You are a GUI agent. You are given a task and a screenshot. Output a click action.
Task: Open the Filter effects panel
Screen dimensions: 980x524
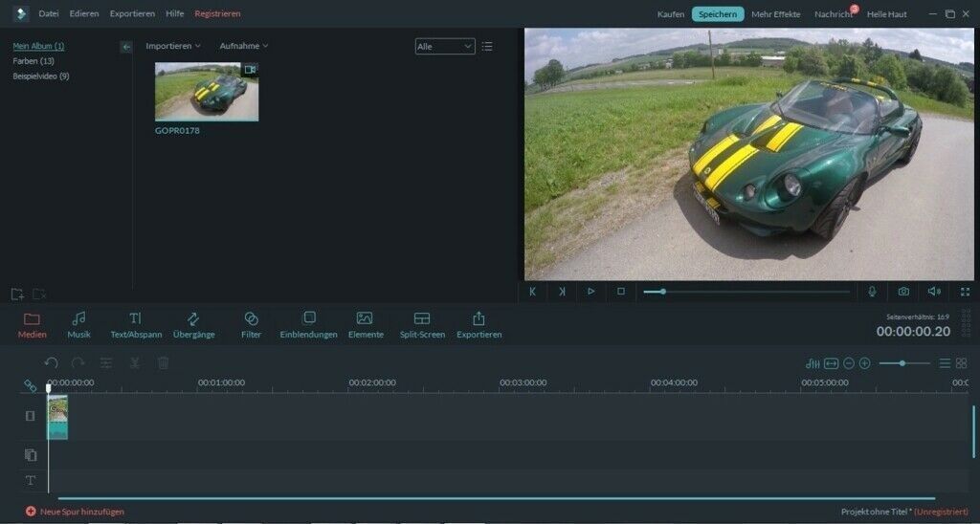pos(251,324)
